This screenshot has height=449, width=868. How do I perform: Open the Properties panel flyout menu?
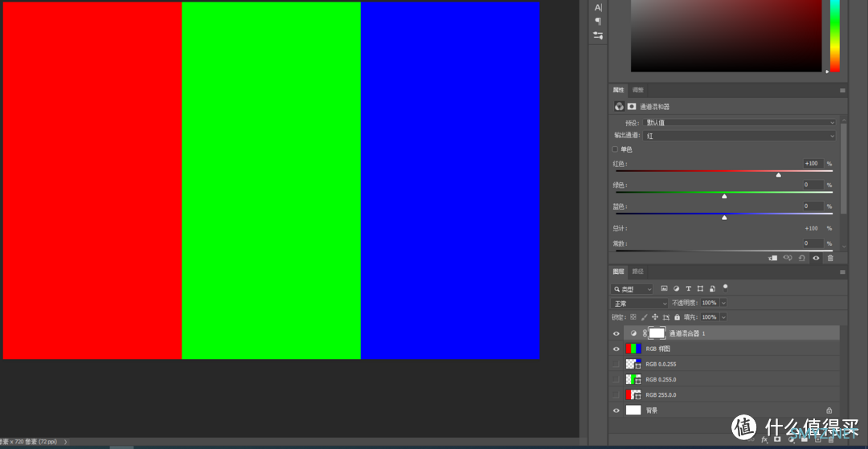click(842, 90)
